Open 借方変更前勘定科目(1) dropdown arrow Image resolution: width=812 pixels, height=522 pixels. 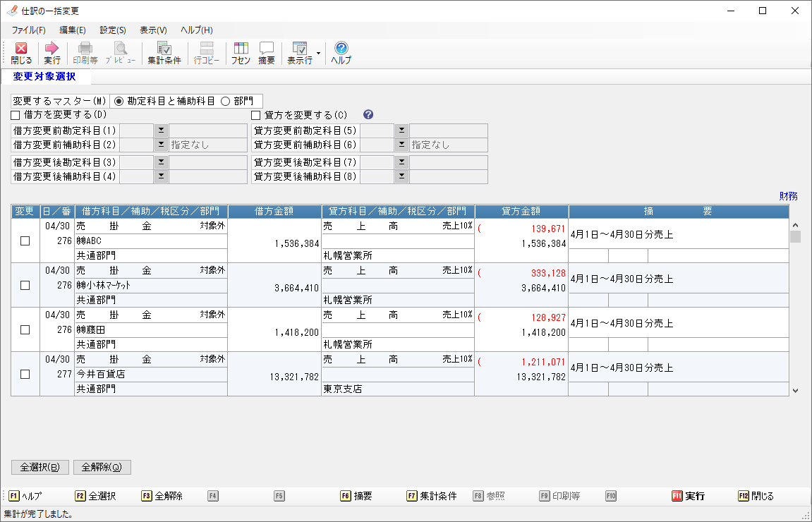coord(161,130)
